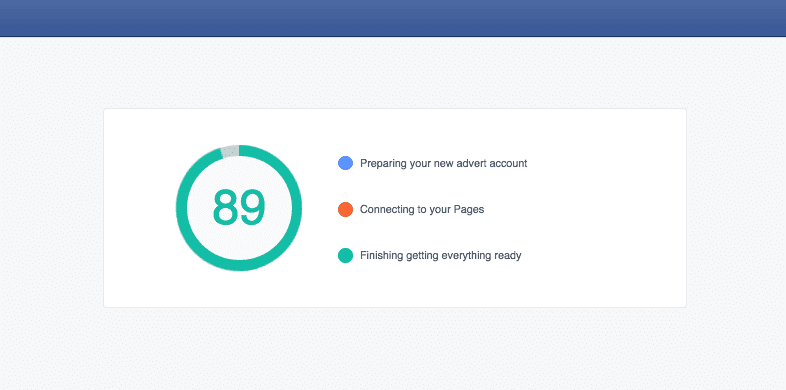Click the digit 9 in the progress counter
Screen dimensions: 786x390
tap(252, 208)
